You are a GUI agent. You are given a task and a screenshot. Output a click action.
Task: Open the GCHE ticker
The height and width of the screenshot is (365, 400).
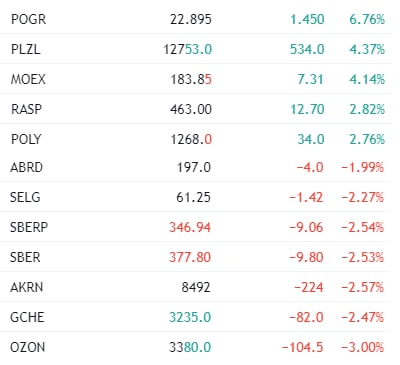[x=27, y=317]
